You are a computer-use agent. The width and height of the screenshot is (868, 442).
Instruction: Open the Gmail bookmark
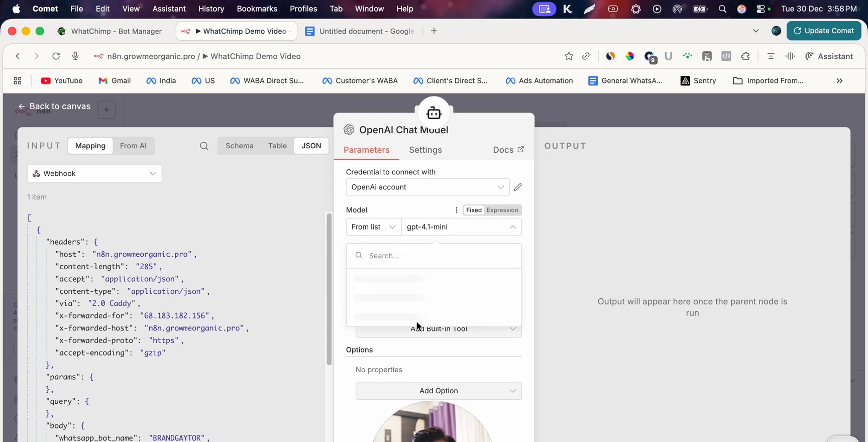point(115,81)
